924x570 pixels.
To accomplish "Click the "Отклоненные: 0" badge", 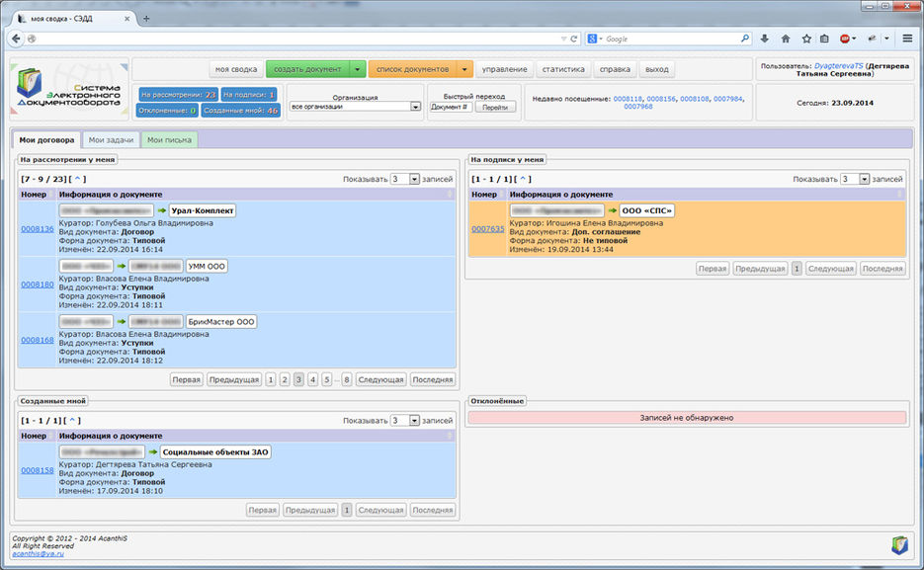I will (167, 110).
